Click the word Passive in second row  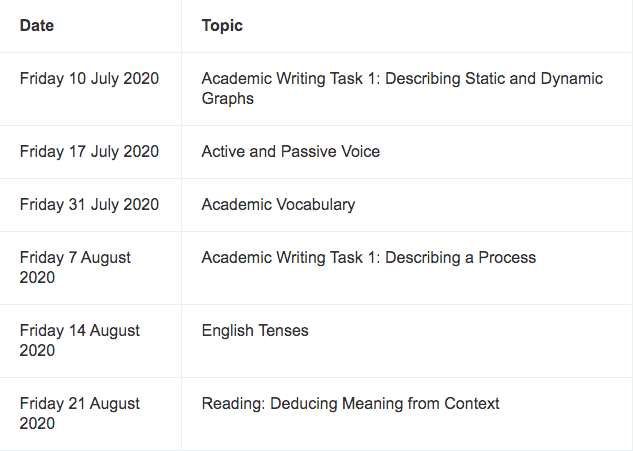coord(309,151)
